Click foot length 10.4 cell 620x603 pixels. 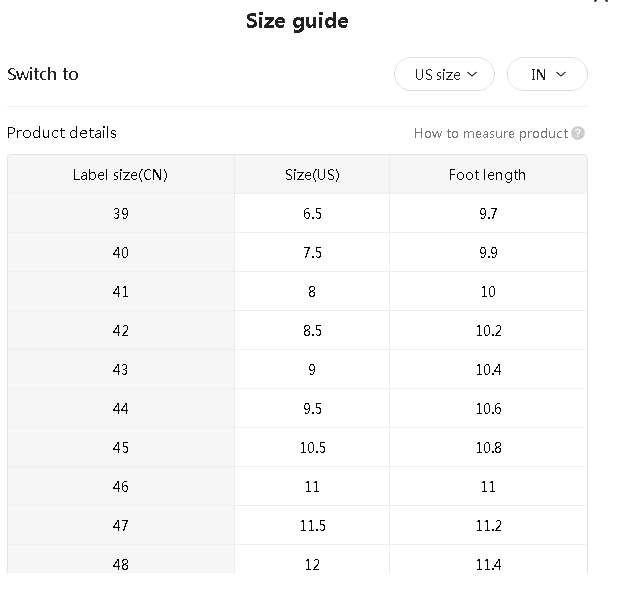click(488, 370)
